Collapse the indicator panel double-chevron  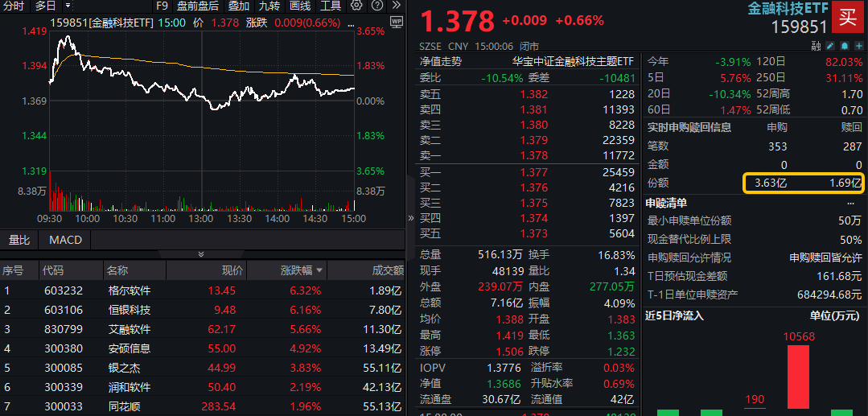[201, 254]
